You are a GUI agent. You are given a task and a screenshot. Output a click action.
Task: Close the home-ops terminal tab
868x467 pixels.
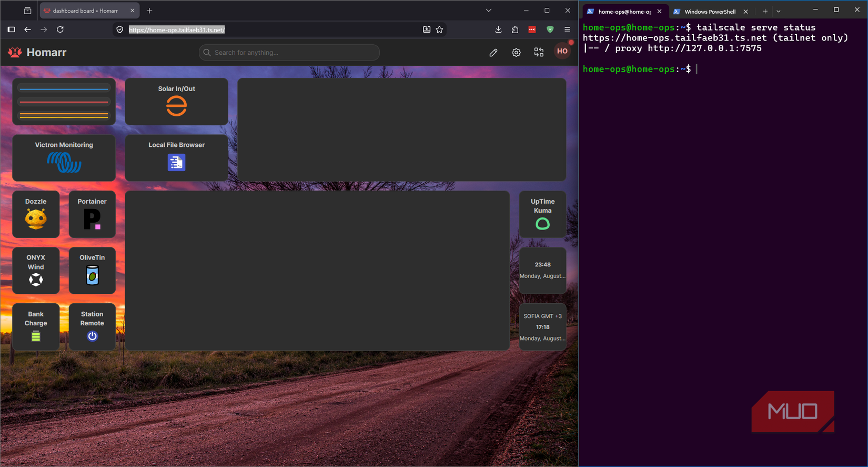(x=659, y=11)
